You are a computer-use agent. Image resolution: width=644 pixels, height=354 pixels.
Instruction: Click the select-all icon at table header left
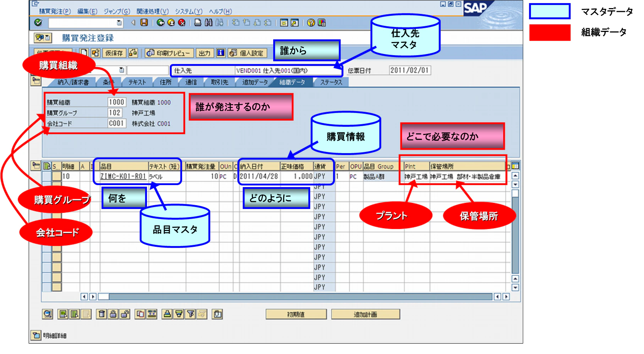[47, 166]
